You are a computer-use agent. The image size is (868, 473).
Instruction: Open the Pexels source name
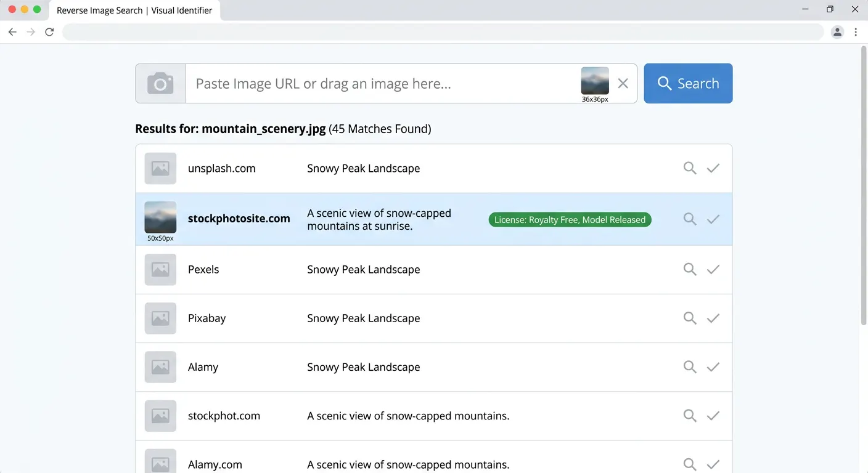pyautogui.click(x=203, y=269)
